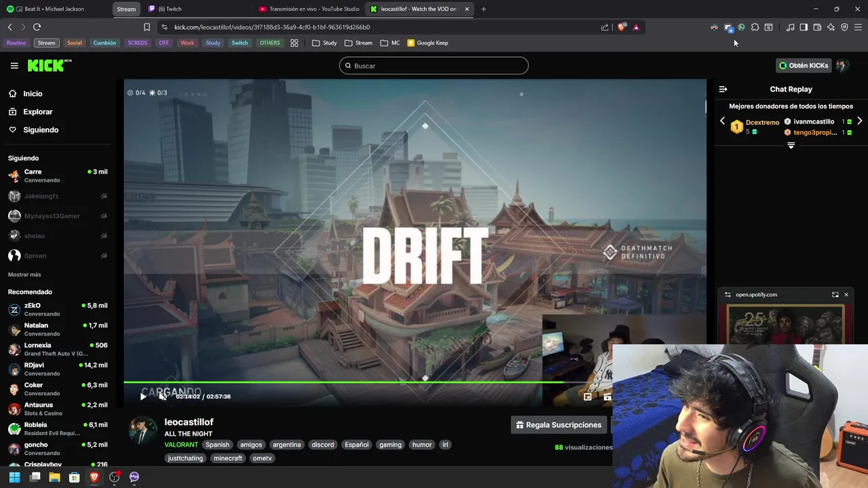Unmute the video with the speaker icon
The image size is (868, 488).
[x=163, y=396]
